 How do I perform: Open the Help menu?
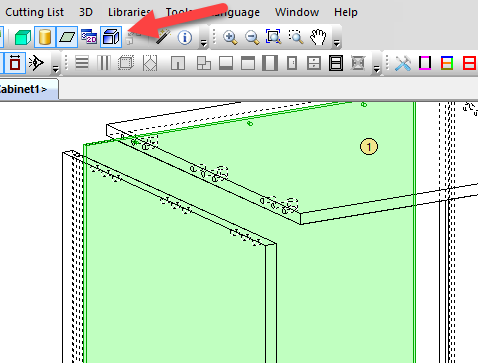tap(346, 12)
